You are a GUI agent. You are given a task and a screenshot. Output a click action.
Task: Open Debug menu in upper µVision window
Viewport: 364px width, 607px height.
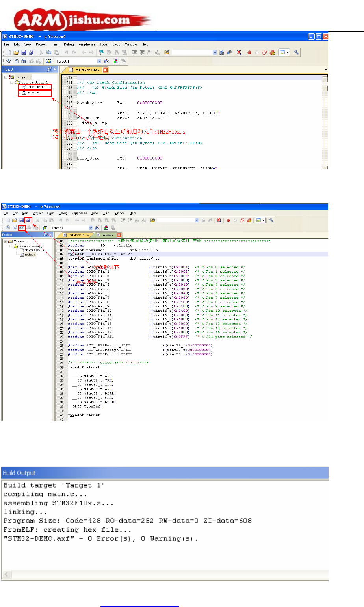tap(69, 45)
